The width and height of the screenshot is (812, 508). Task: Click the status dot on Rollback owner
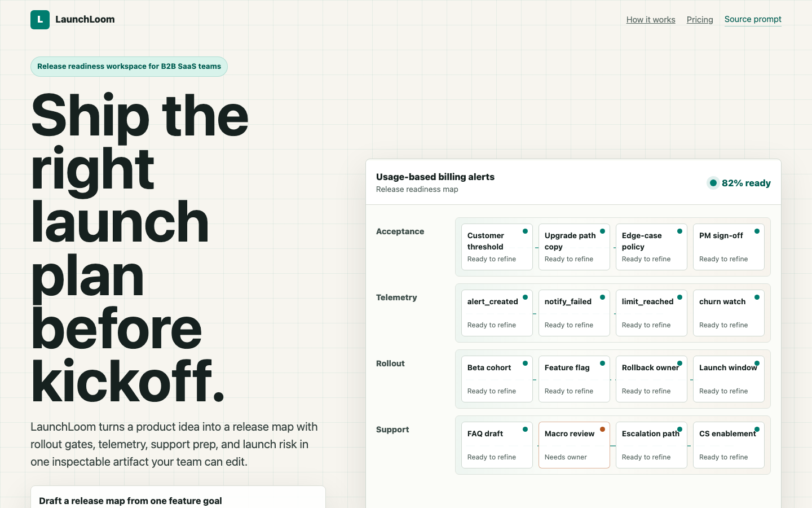tap(679, 364)
